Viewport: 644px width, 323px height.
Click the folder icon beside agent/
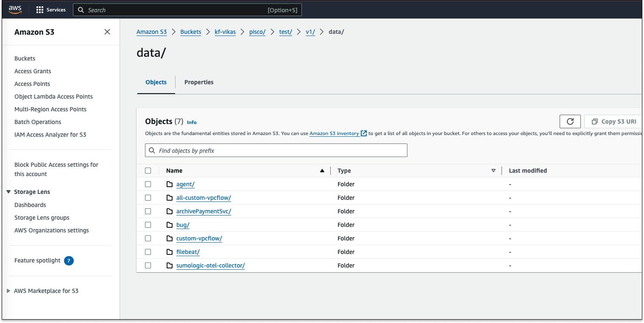(x=169, y=184)
